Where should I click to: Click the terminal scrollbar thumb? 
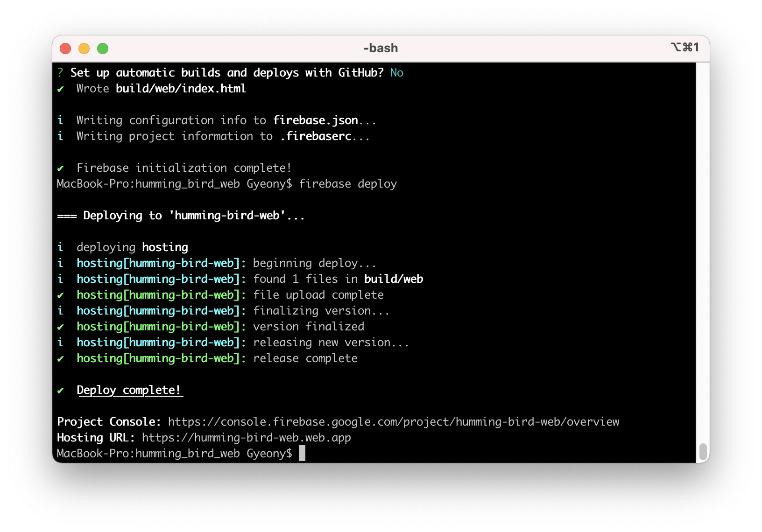click(703, 452)
